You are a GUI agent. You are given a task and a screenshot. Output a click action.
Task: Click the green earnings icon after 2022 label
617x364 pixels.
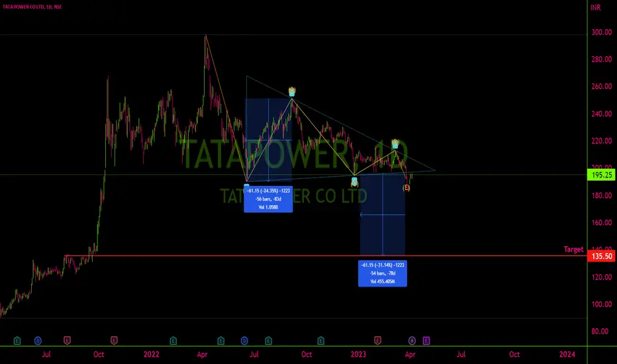click(173, 340)
